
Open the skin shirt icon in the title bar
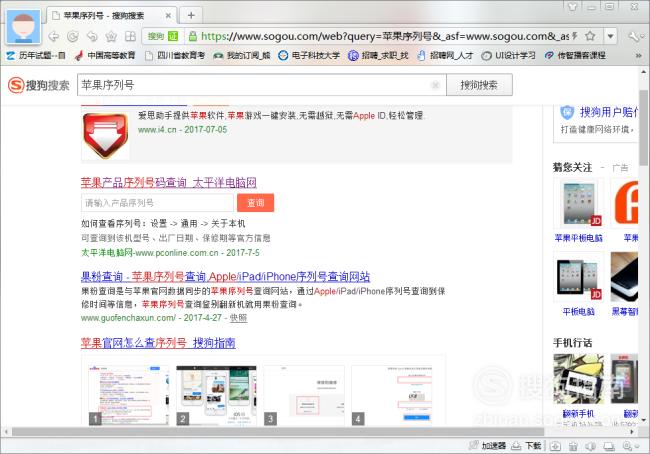click(572, 6)
